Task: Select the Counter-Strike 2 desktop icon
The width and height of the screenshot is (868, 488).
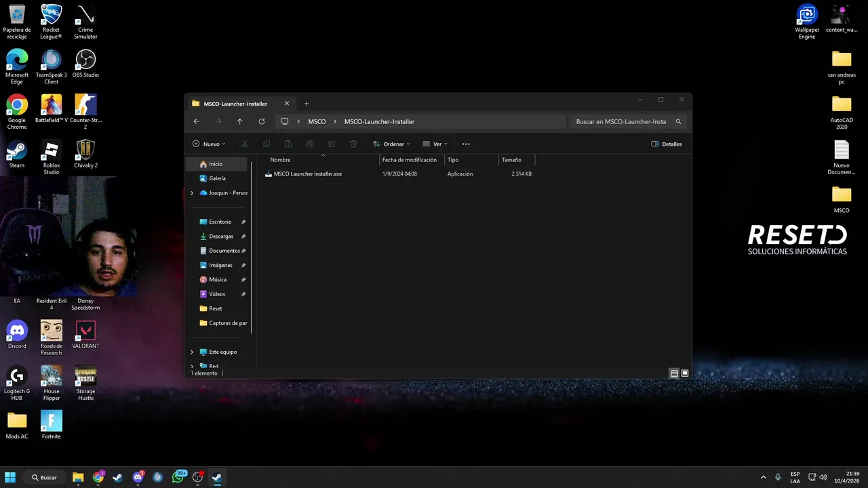Action: coord(85,112)
